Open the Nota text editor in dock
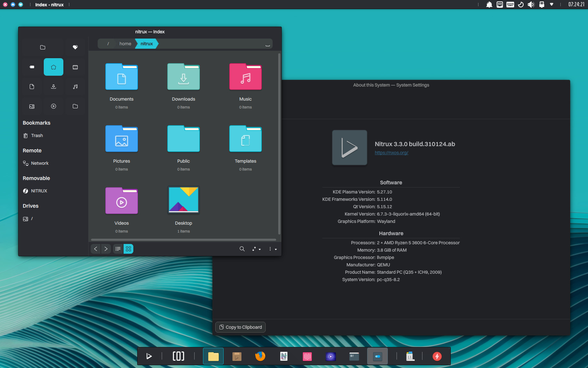Screen dimensions: 588x368 (x=284, y=356)
